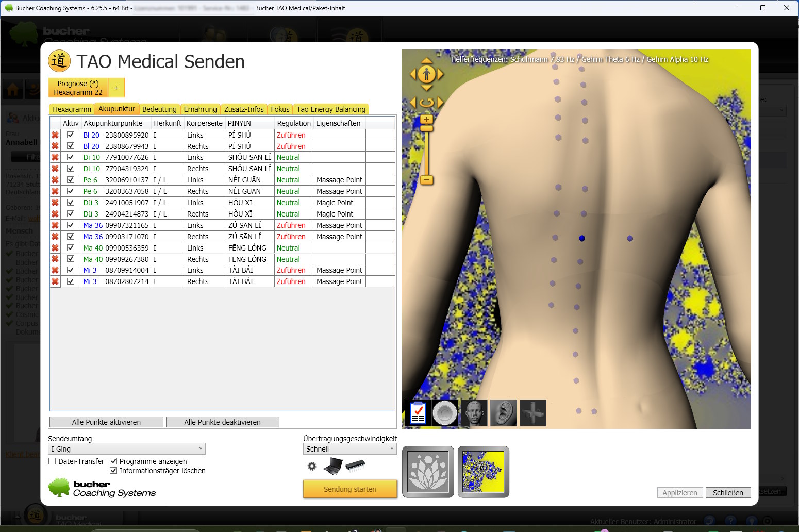
Task: Click the figure icon in the 3D navigation pad
Action: click(x=426, y=74)
